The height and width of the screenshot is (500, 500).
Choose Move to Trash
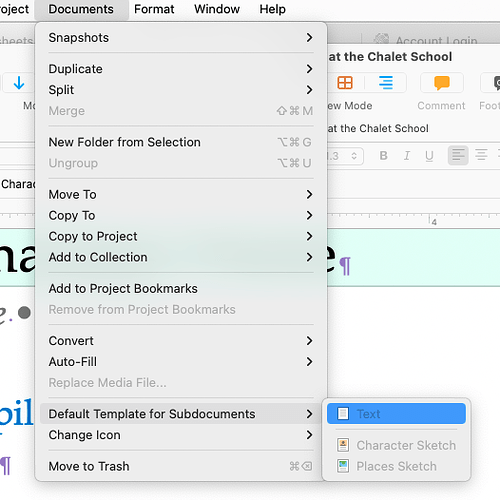coord(181,466)
